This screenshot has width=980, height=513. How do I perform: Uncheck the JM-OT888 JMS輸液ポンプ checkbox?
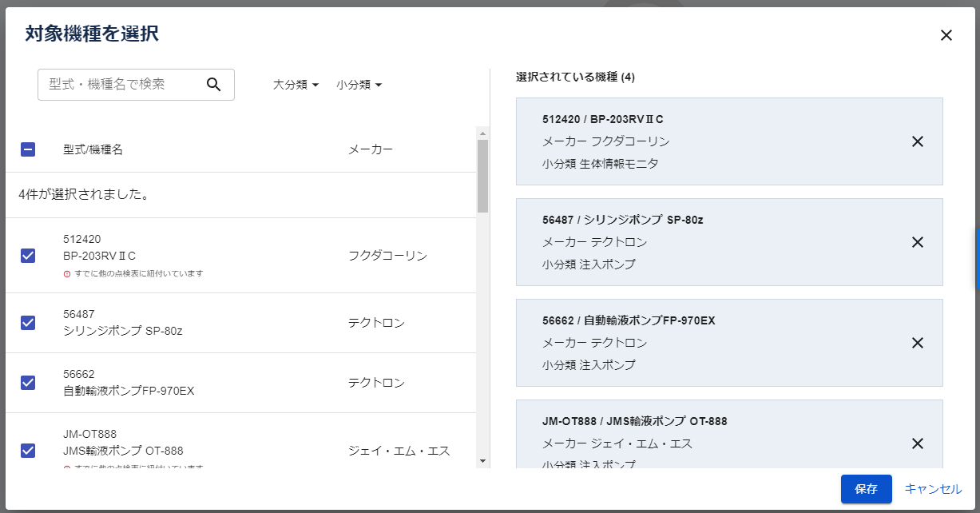(28, 451)
